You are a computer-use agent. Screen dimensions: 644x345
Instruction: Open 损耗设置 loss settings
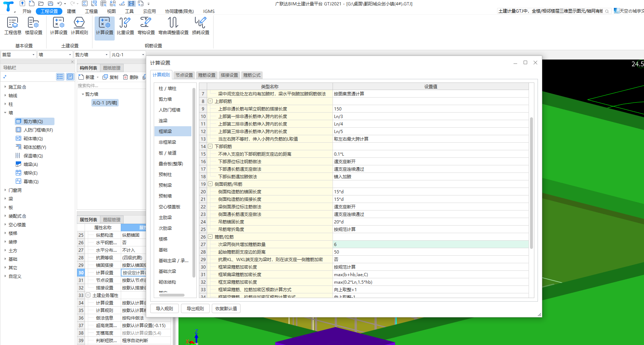point(201,26)
